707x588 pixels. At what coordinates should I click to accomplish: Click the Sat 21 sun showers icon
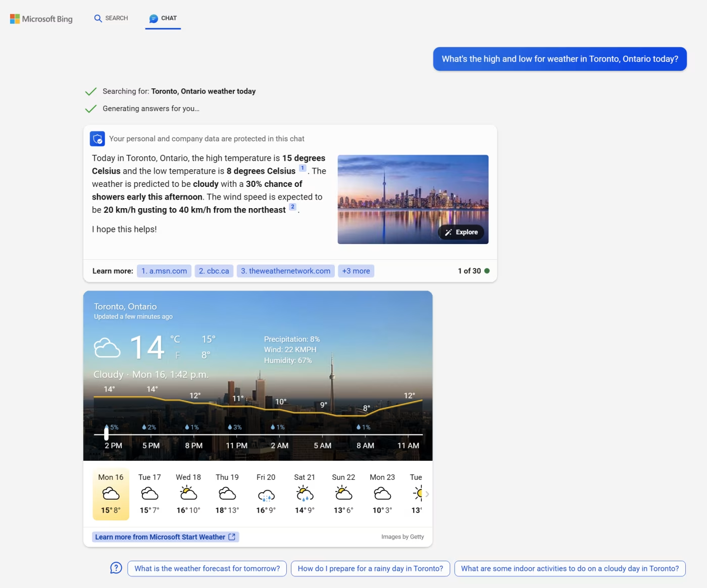click(305, 493)
